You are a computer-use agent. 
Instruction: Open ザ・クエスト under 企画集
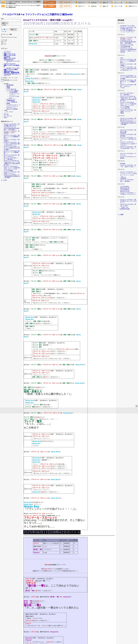click(10, 112)
